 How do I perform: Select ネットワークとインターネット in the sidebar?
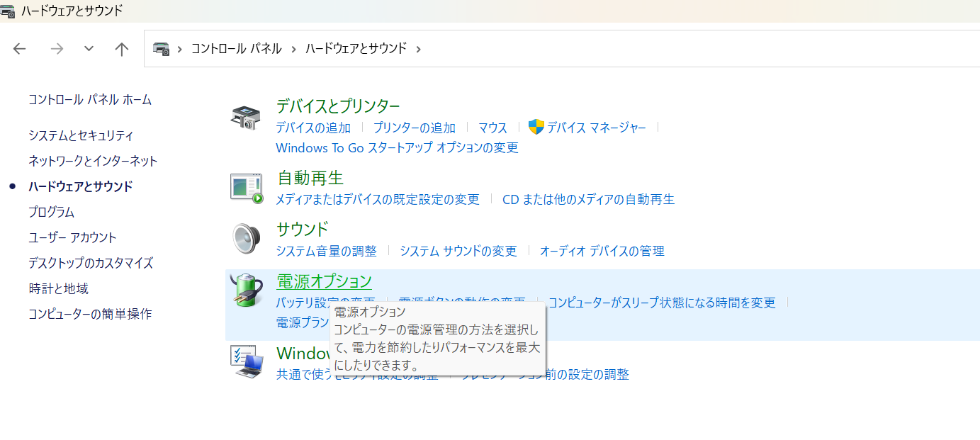pos(93,161)
